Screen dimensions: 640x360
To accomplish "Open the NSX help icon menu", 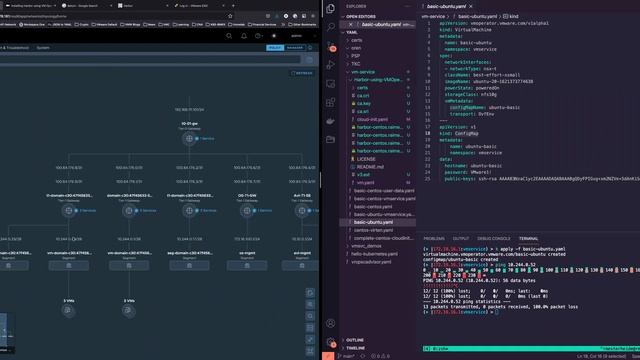I will tap(258, 36).
